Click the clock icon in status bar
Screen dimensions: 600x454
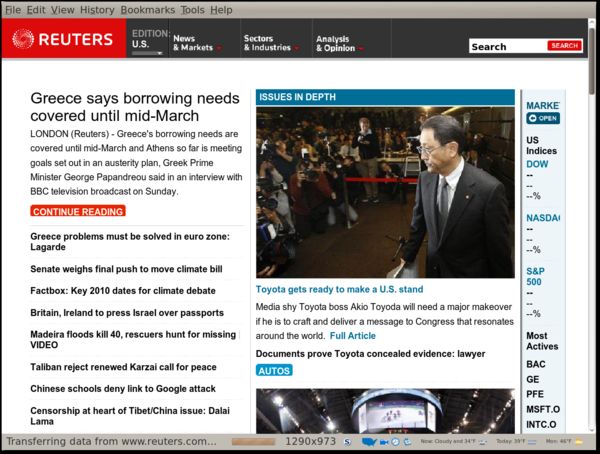(x=395, y=442)
